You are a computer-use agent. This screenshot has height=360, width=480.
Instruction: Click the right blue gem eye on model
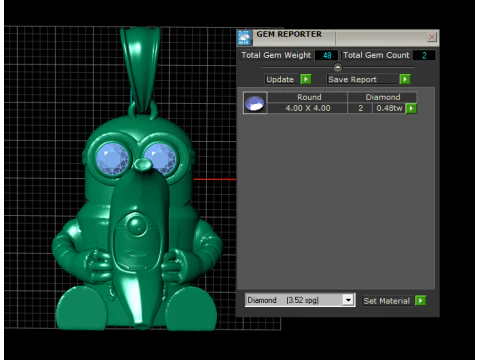click(x=160, y=158)
